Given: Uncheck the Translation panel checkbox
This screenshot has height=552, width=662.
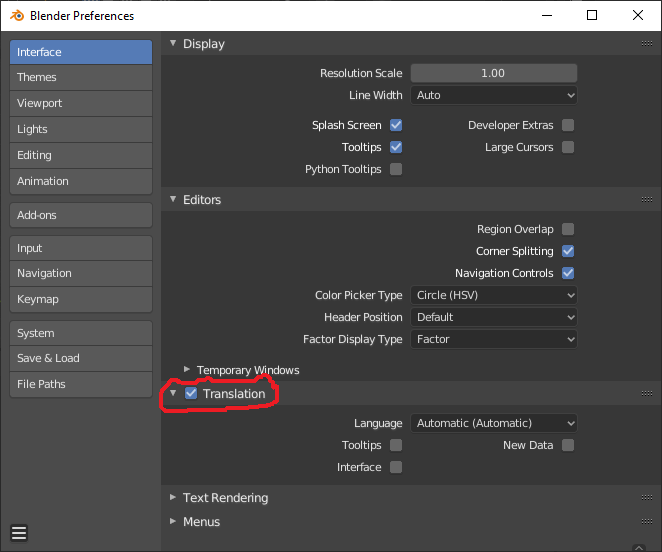Looking at the screenshot, I should coord(191,393).
